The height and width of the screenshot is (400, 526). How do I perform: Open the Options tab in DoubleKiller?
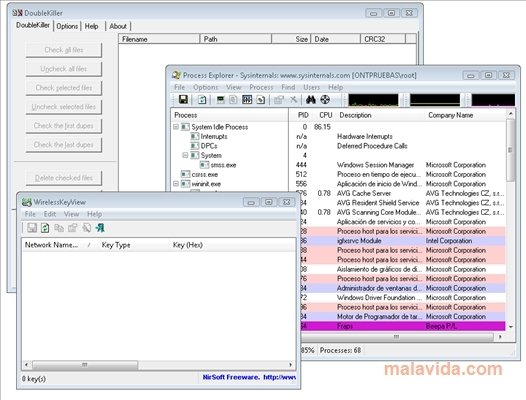(67, 26)
